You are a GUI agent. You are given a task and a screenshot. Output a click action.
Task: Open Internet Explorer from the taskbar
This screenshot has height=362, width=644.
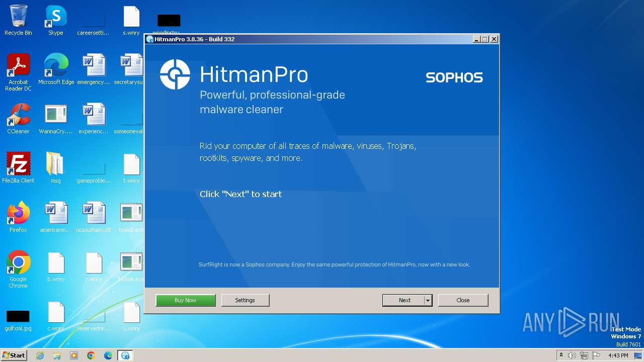(40, 355)
